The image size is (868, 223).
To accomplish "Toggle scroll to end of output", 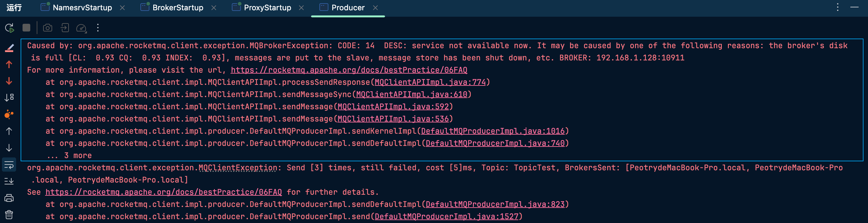I will [x=9, y=181].
